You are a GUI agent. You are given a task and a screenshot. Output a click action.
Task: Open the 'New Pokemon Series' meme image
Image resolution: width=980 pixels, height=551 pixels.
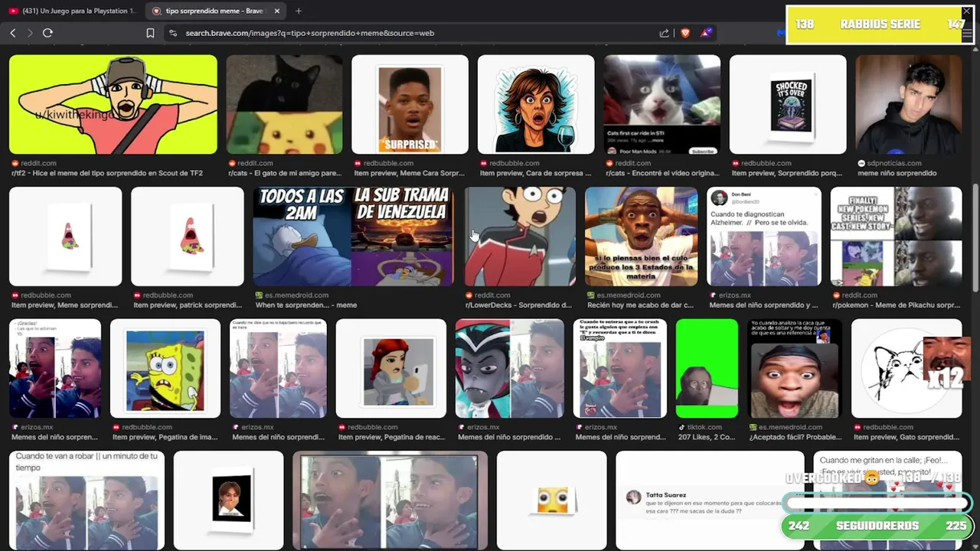tap(896, 236)
